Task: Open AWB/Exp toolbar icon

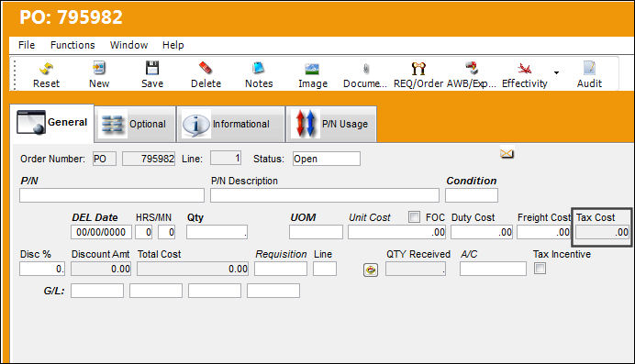Action: pos(472,68)
